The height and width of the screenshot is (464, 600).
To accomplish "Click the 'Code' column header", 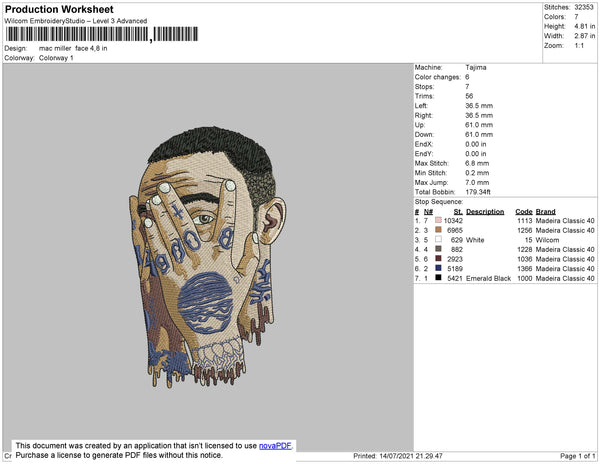I will click(524, 212).
